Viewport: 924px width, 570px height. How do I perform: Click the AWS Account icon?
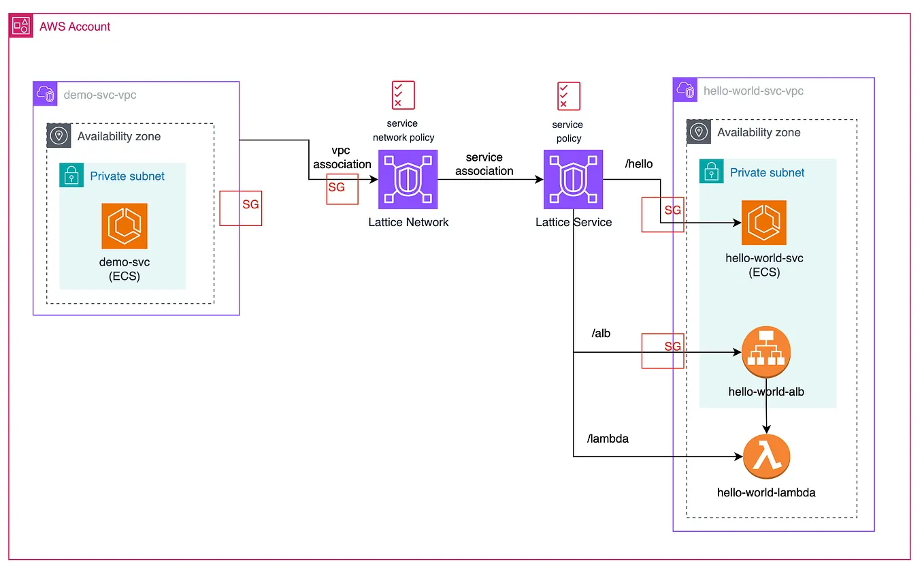[x=21, y=25]
